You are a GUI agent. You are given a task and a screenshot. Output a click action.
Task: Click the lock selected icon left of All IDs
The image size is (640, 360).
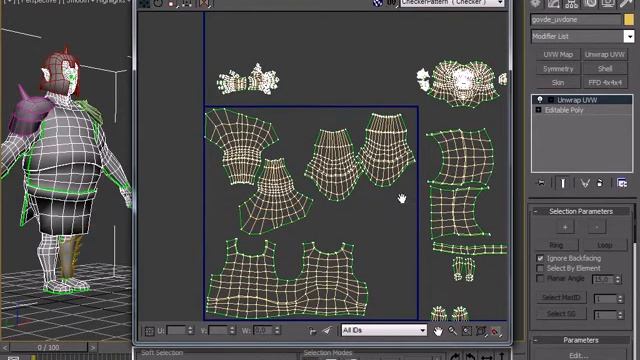312,331
